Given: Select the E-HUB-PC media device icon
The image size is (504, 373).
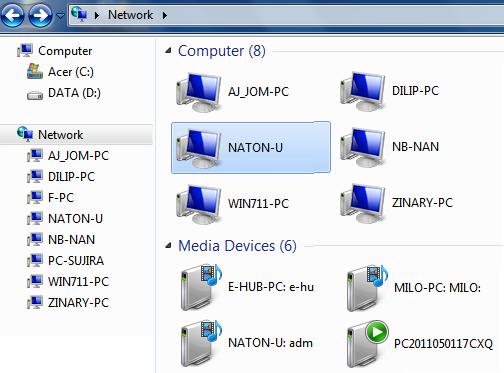Looking at the screenshot, I should (x=201, y=287).
